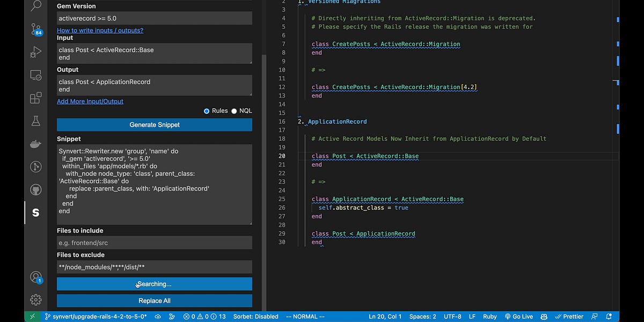
Task: Open the Extensions view
Action: pyautogui.click(x=35, y=98)
